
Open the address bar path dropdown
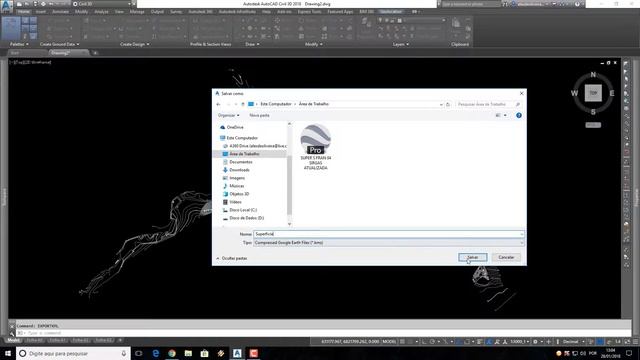pos(441,104)
